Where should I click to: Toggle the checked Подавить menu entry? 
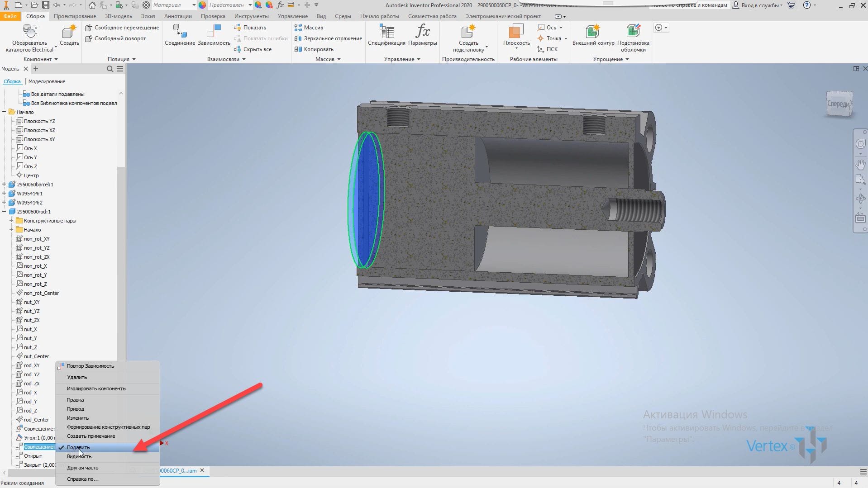click(x=108, y=447)
